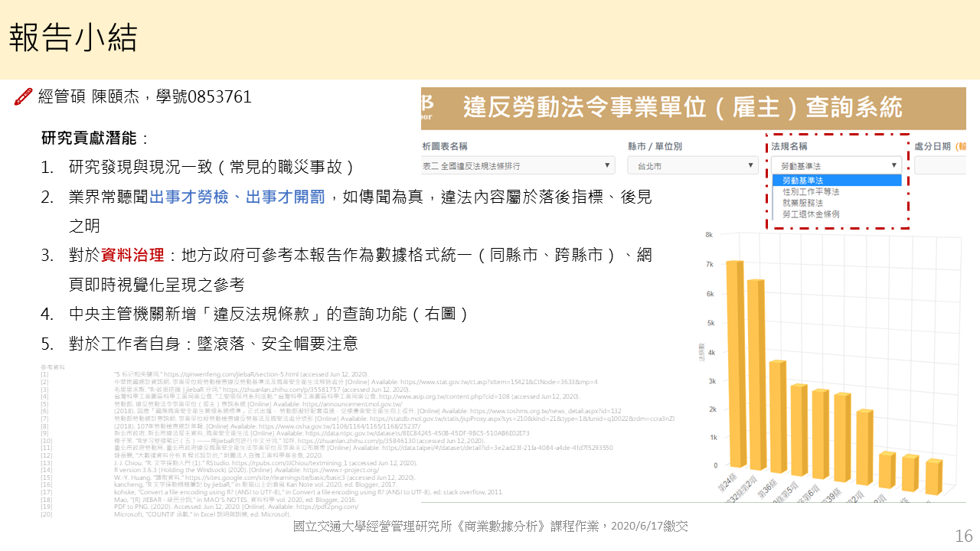Click the red pencil icon beside author name

click(23, 97)
